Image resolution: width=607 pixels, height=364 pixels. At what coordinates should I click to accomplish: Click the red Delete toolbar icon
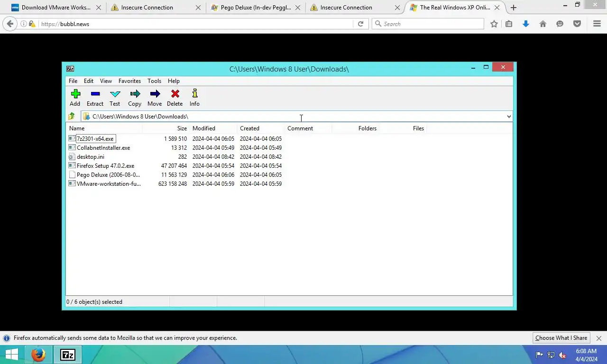click(175, 94)
